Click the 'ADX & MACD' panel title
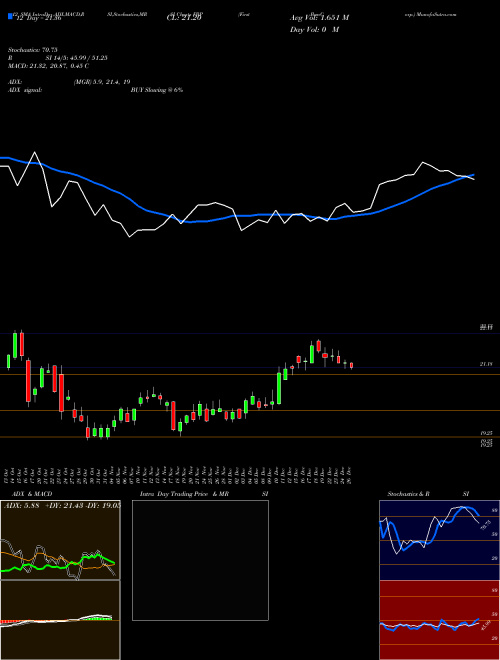500x660 pixels. pos(32,494)
